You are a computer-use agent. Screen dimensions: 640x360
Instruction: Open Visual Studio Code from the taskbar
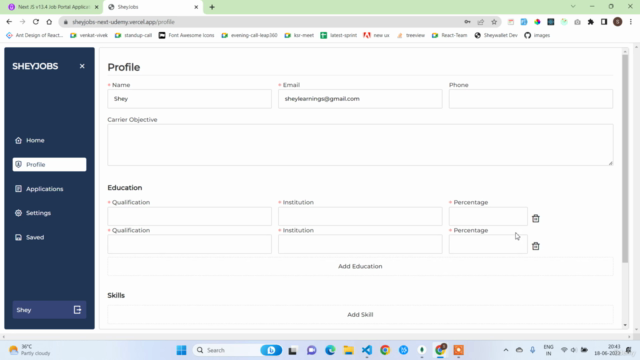(367, 350)
